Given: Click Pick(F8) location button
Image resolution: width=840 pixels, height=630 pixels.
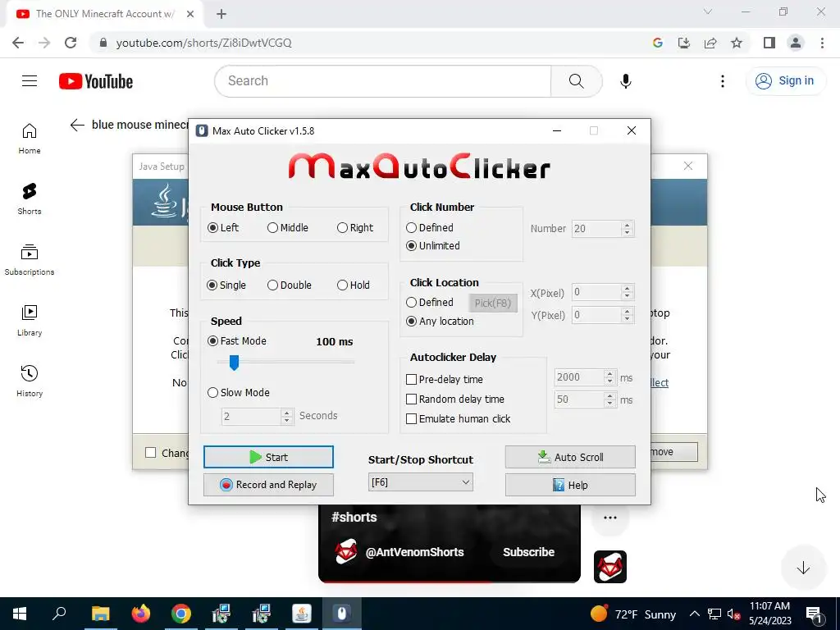Looking at the screenshot, I should (493, 304).
